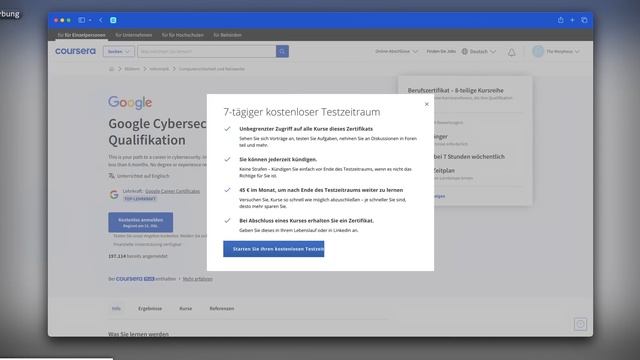Click 'Bei Abschluss eines Kurses' certificate line
This screenshot has width=640, height=360.
(307, 220)
